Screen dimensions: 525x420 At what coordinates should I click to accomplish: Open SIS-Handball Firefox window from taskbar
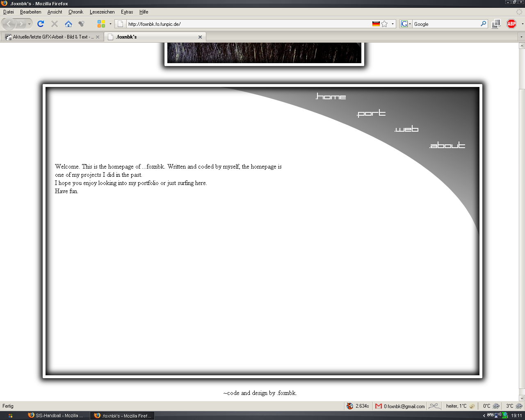tap(56, 415)
